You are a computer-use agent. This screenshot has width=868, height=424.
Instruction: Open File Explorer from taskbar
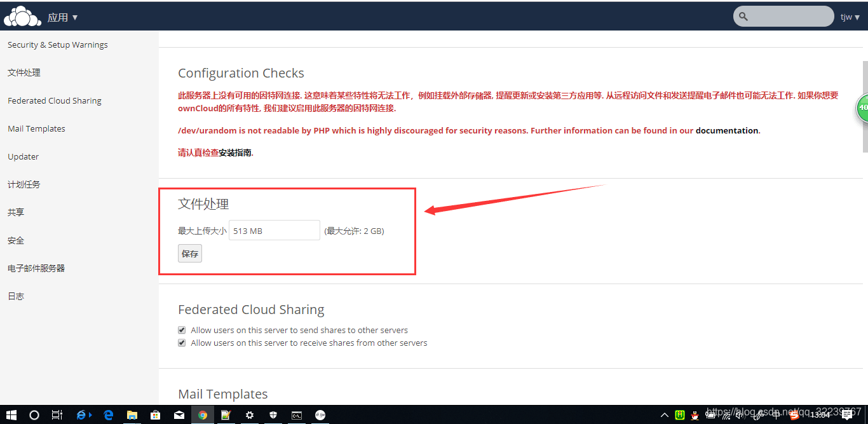[x=132, y=415]
